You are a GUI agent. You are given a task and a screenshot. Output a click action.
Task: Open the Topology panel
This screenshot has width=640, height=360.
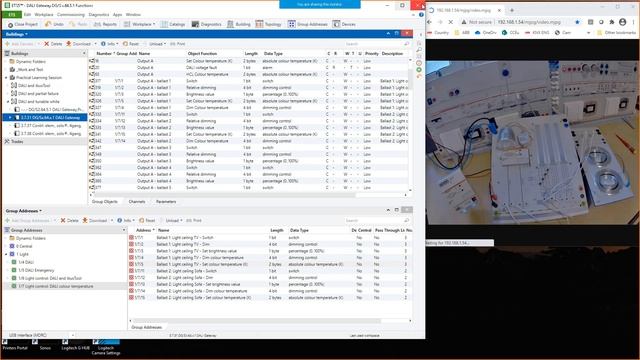click(269, 24)
